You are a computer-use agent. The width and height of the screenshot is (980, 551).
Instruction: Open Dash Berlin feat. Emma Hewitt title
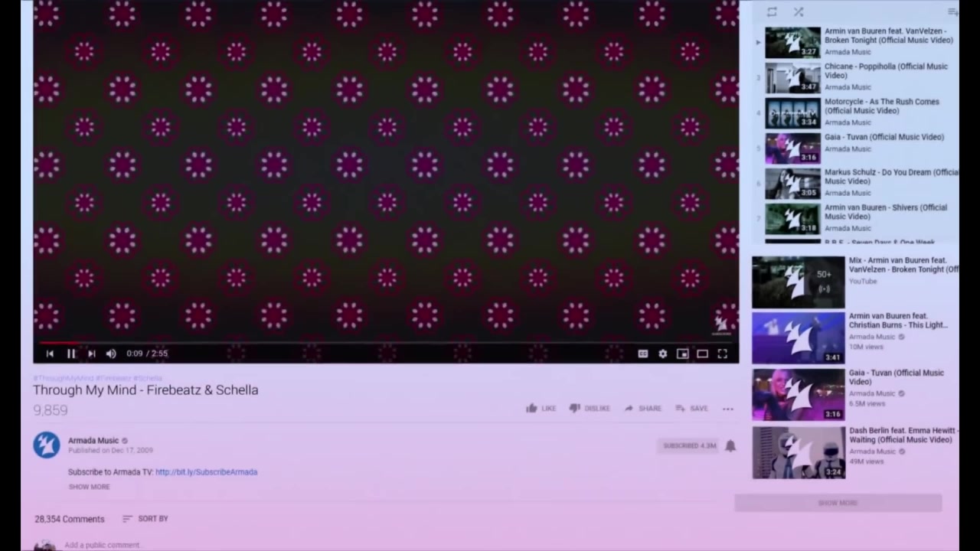(903, 435)
